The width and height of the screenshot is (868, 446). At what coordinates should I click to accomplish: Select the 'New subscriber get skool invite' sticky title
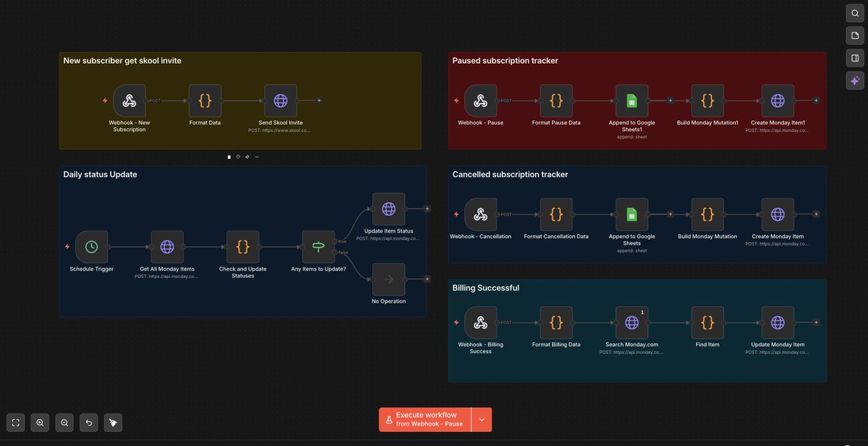point(122,61)
